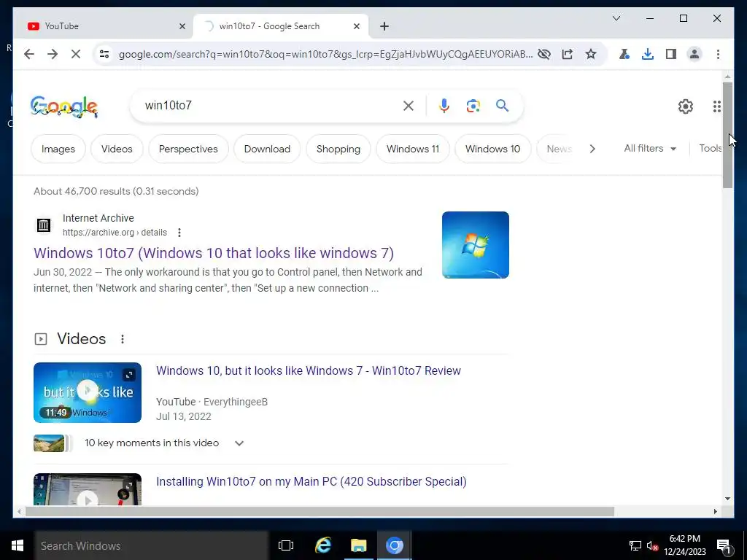Open Google quick settings gear

686,106
